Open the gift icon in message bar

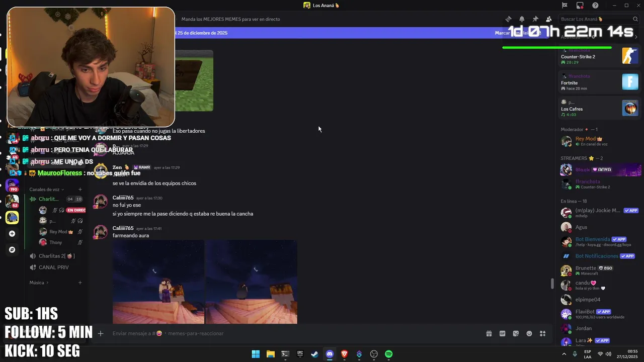click(489, 333)
